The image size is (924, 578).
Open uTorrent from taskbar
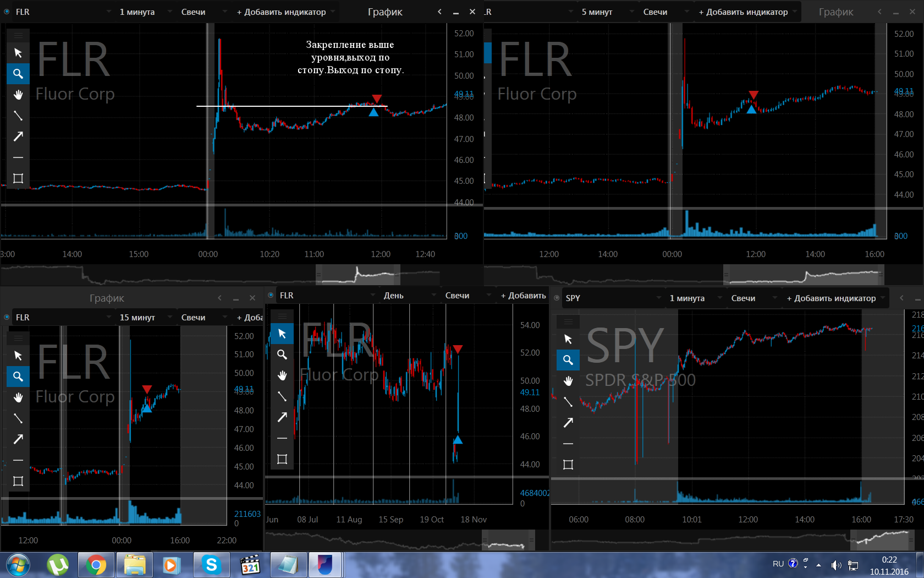(x=58, y=565)
